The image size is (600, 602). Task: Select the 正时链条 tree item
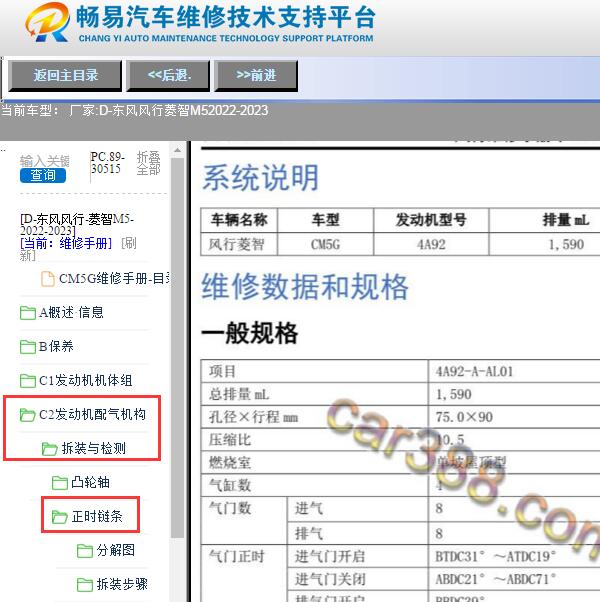click(x=97, y=516)
